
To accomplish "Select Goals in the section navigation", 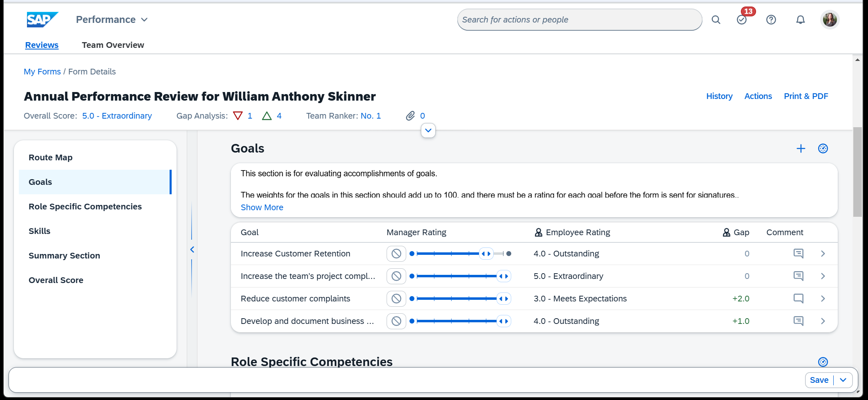I will (x=40, y=182).
